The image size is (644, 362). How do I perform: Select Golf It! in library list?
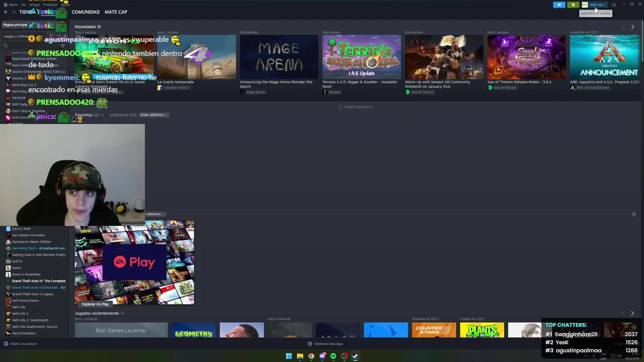(35, 261)
